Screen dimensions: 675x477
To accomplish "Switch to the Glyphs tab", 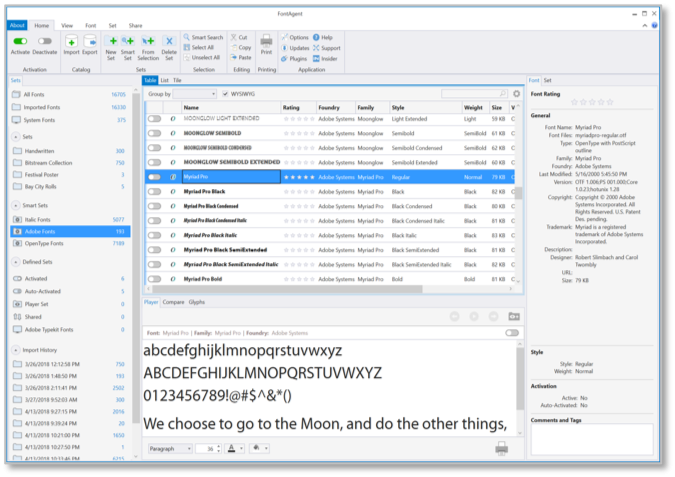I will click(197, 302).
